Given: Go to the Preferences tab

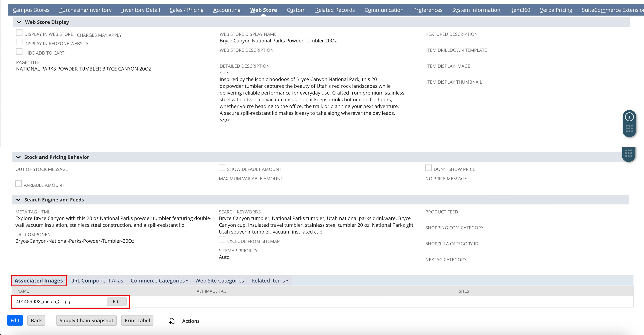Looking at the screenshot, I should click(x=428, y=10).
